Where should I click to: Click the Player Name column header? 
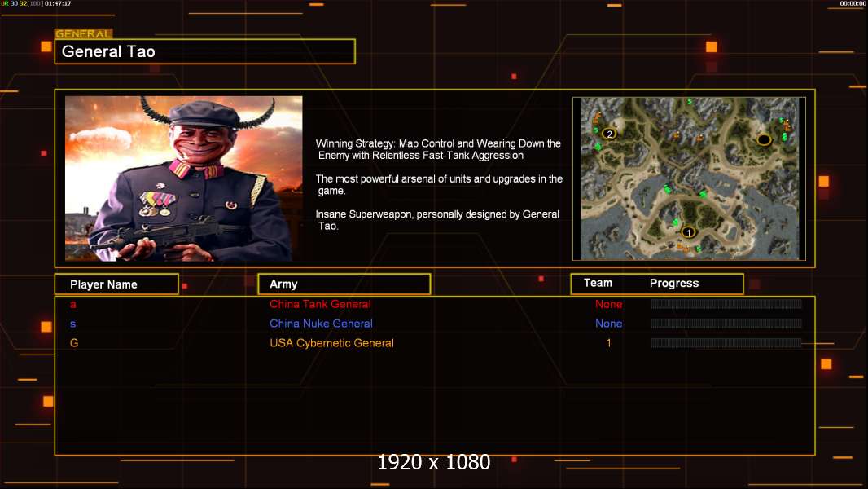point(116,284)
